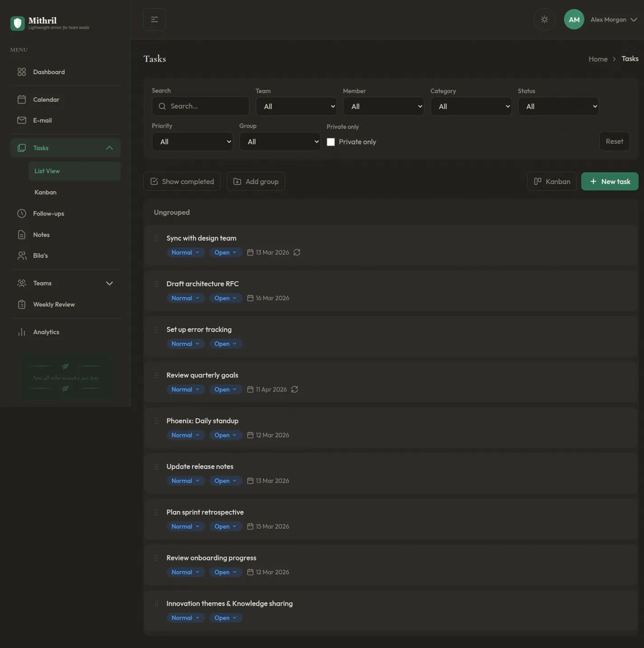Screen dimensions: 644x648
Task: Click the green New task button
Action: [x=610, y=181]
